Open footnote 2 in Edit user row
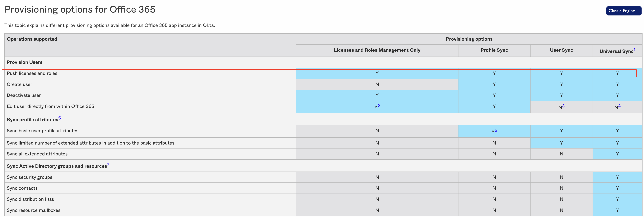644x217 pixels. click(379, 105)
